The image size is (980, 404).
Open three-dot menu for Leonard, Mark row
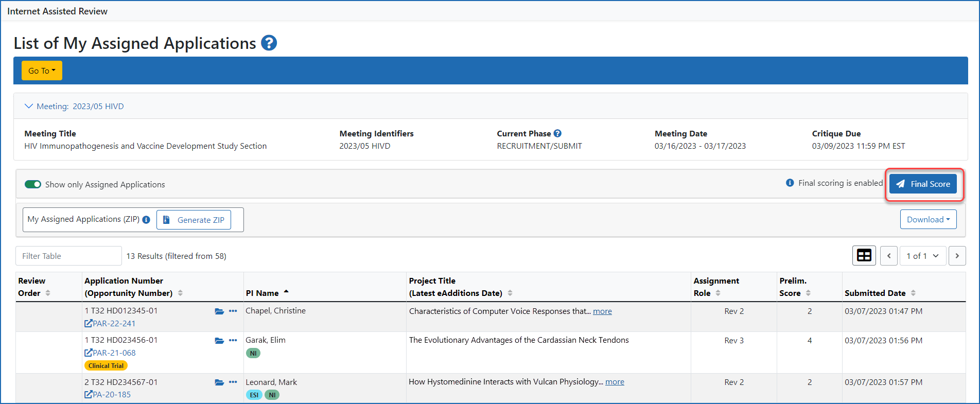coord(233,382)
